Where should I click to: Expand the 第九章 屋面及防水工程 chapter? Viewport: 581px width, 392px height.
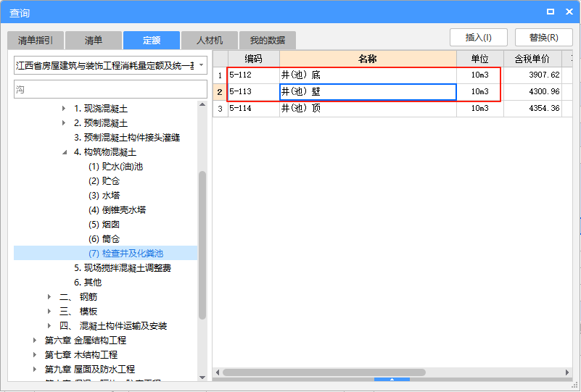pyautogui.click(x=35, y=369)
